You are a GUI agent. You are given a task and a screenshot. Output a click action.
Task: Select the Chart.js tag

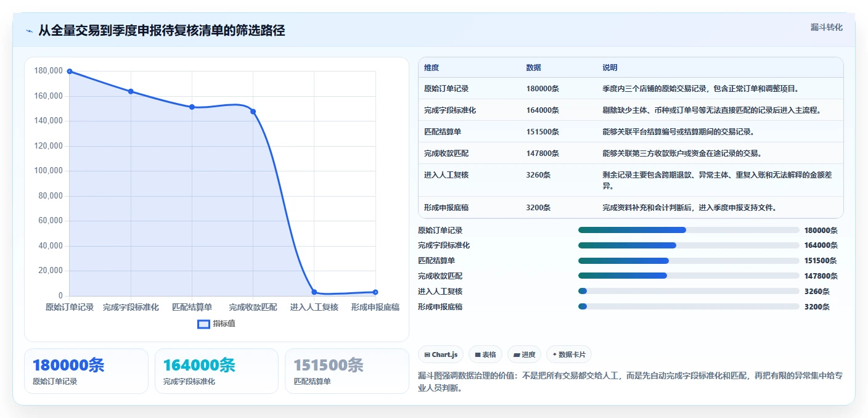(x=441, y=354)
